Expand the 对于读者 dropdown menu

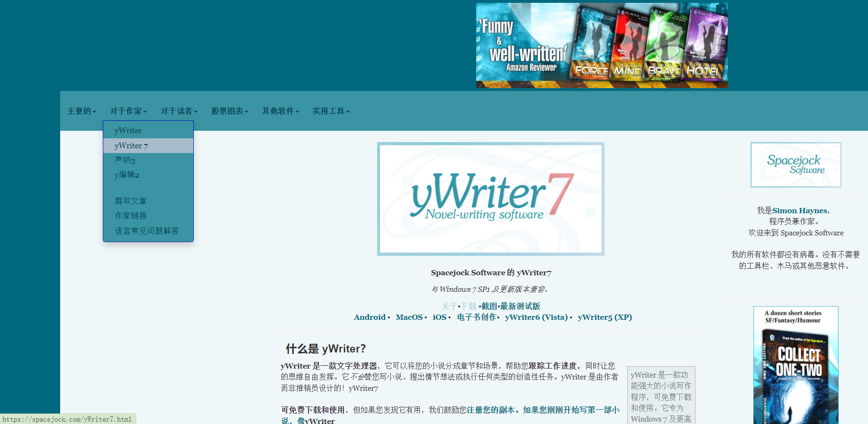click(x=179, y=111)
